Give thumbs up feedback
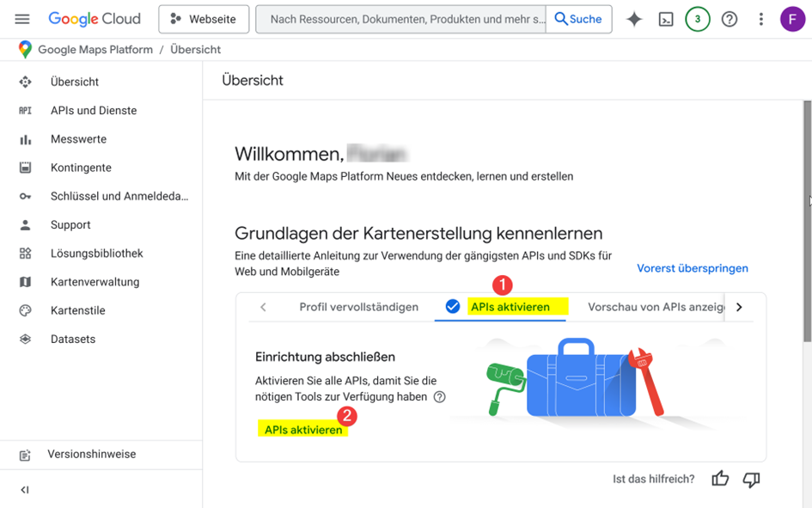Image resolution: width=812 pixels, height=508 pixels. click(x=720, y=479)
